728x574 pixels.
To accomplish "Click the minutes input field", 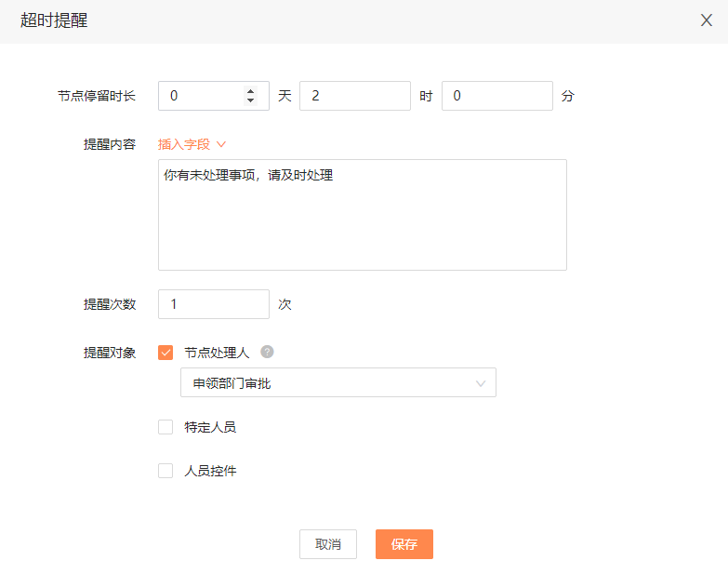I will click(x=497, y=96).
